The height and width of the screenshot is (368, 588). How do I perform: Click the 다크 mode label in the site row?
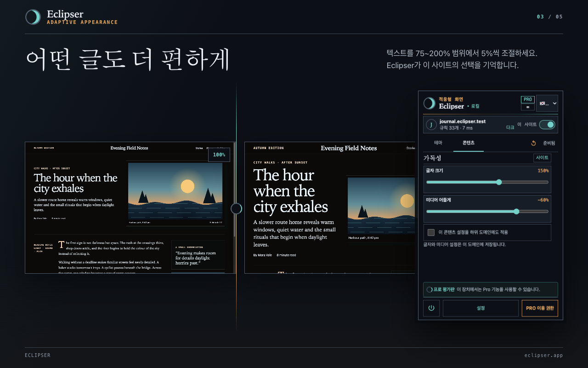click(x=510, y=127)
